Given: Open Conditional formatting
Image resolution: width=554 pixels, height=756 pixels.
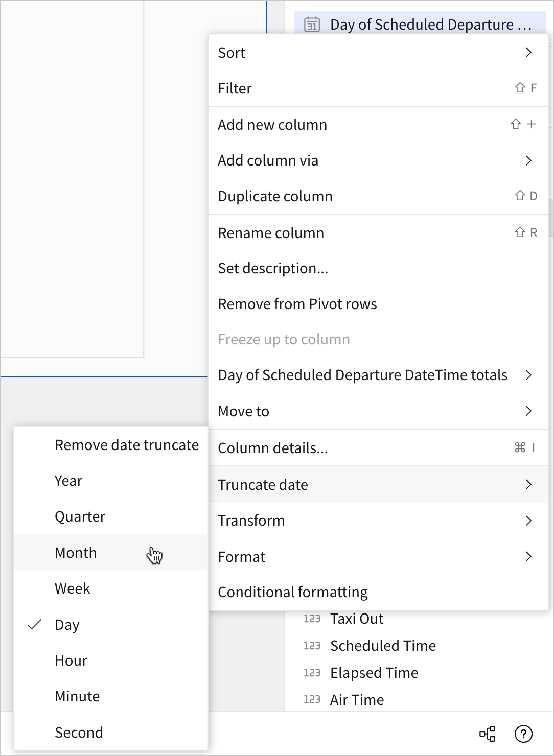Looking at the screenshot, I should pos(293,592).
